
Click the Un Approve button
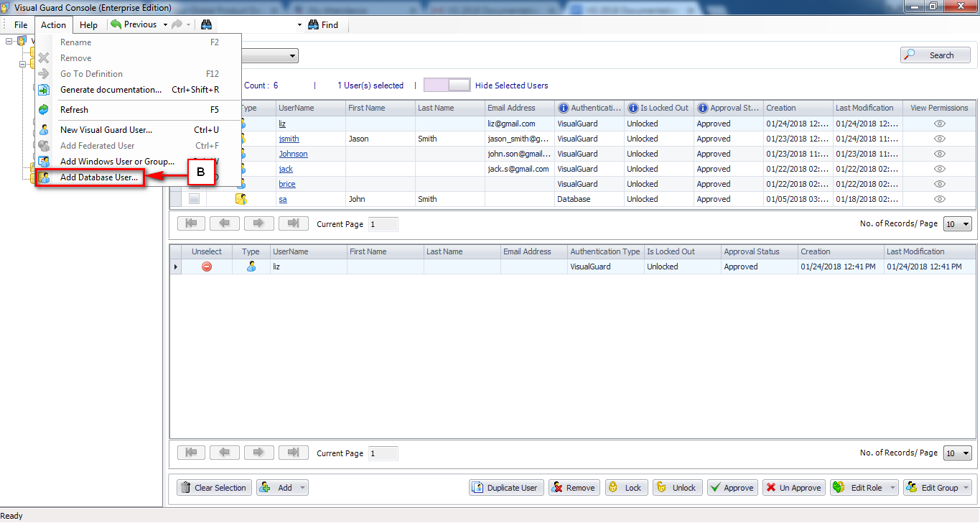click(793, 487)
